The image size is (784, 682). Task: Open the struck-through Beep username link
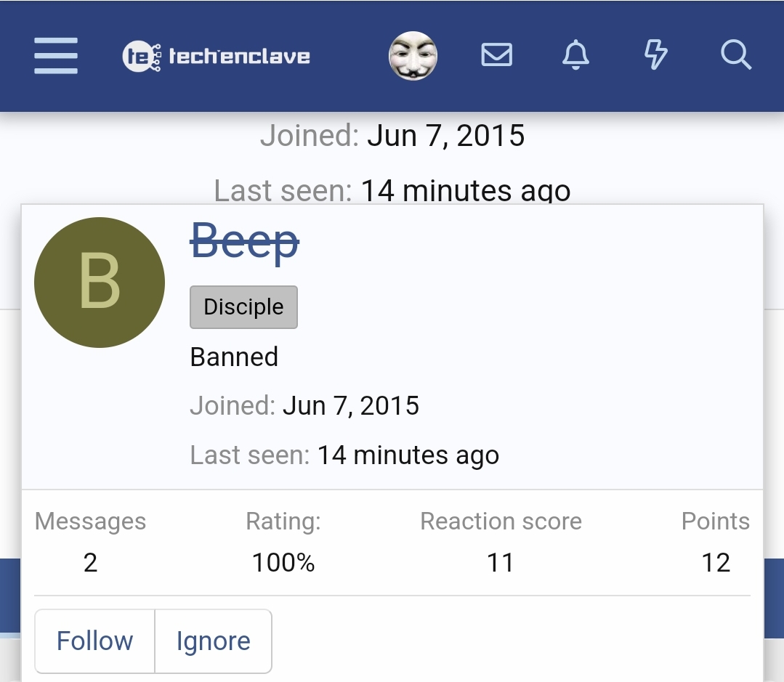tap(244, 241)
